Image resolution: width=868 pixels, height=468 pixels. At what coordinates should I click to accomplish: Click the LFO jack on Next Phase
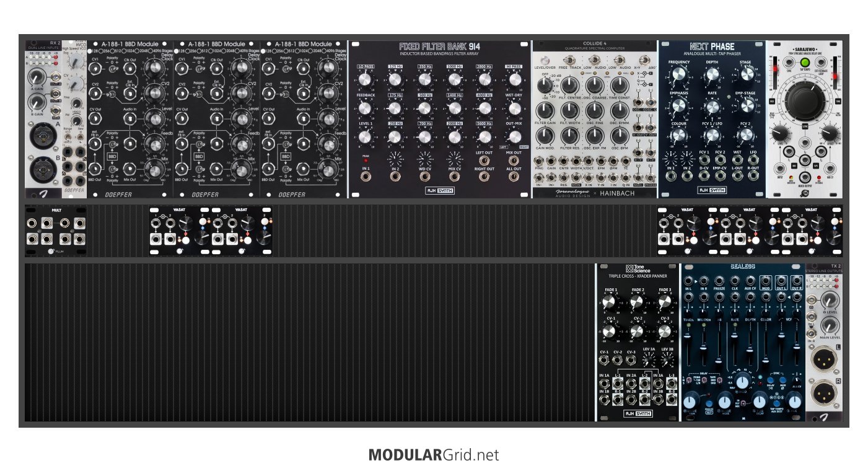[x=753, y=160]
